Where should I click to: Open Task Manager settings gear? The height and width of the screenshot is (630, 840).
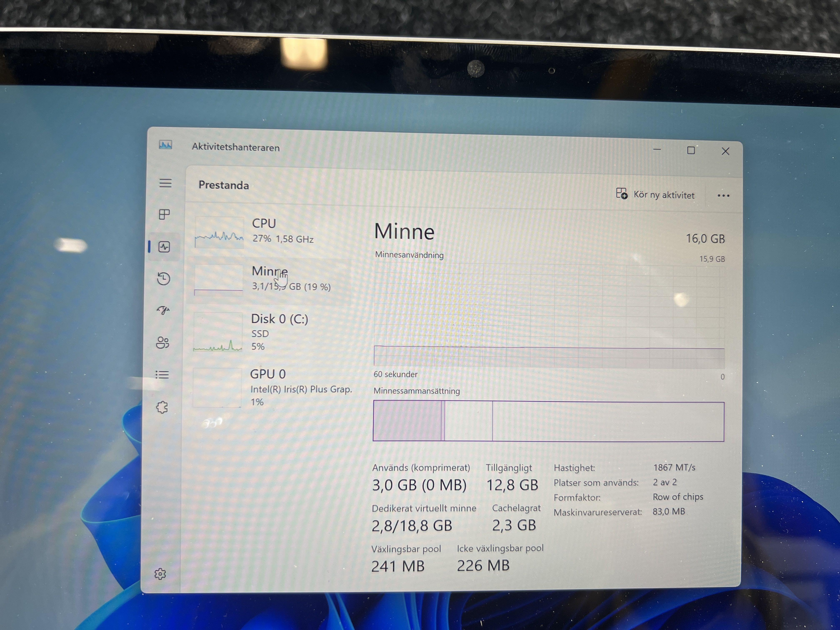[x=160, y=574]
